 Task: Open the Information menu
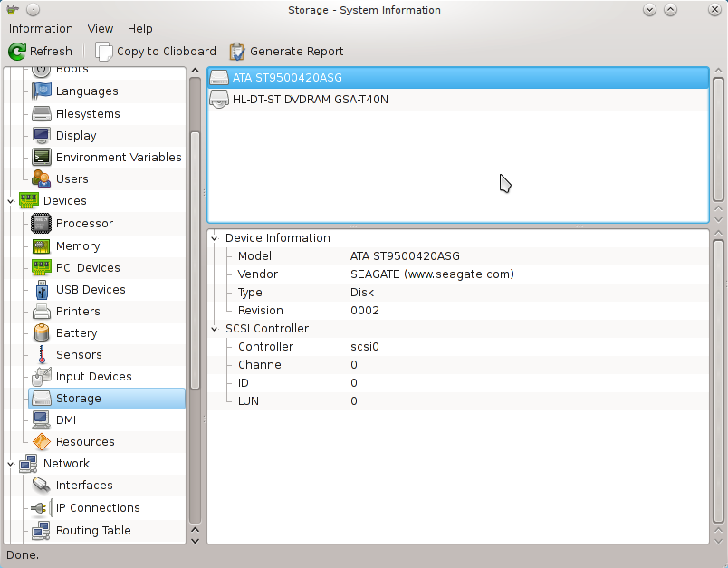pos(41,29)
